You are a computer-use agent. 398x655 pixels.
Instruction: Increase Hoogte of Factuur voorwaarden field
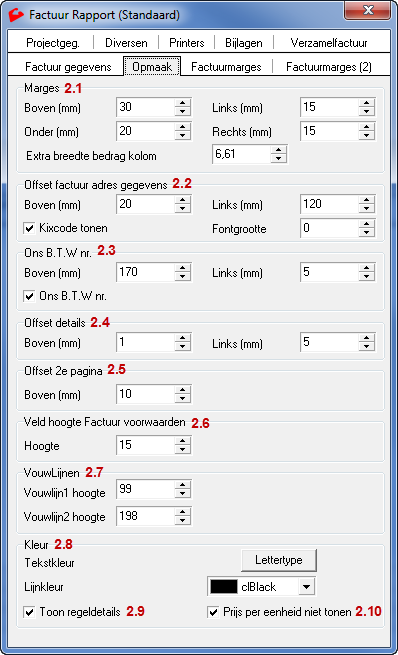[x=183, y=441]
